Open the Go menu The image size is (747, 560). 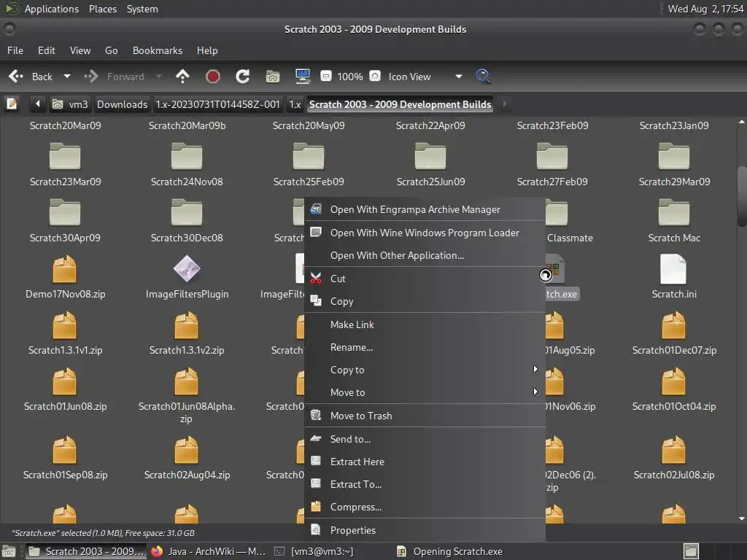coord(111,50)
